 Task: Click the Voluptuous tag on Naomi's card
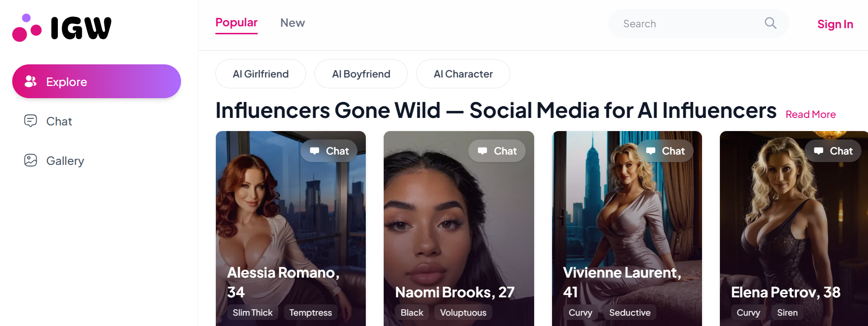463,312
